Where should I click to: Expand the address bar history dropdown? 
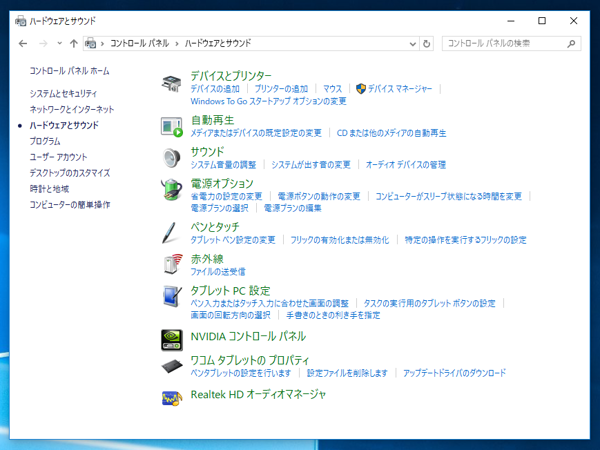(x=412, y=44)
